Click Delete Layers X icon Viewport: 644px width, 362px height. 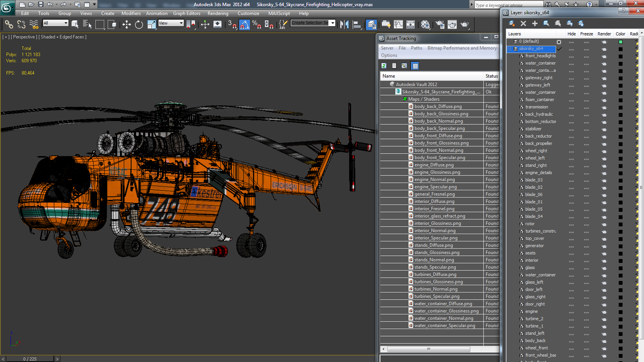coord(523,23)
